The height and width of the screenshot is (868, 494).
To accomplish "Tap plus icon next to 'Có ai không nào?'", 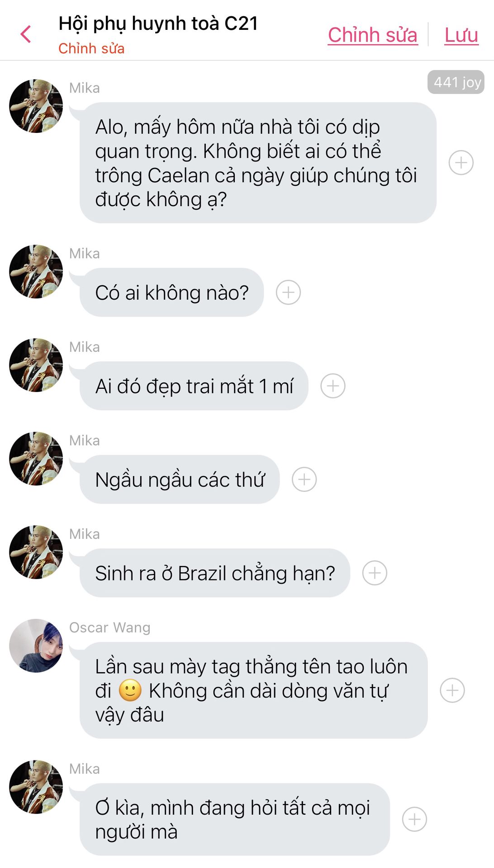I will coord(288,292).
